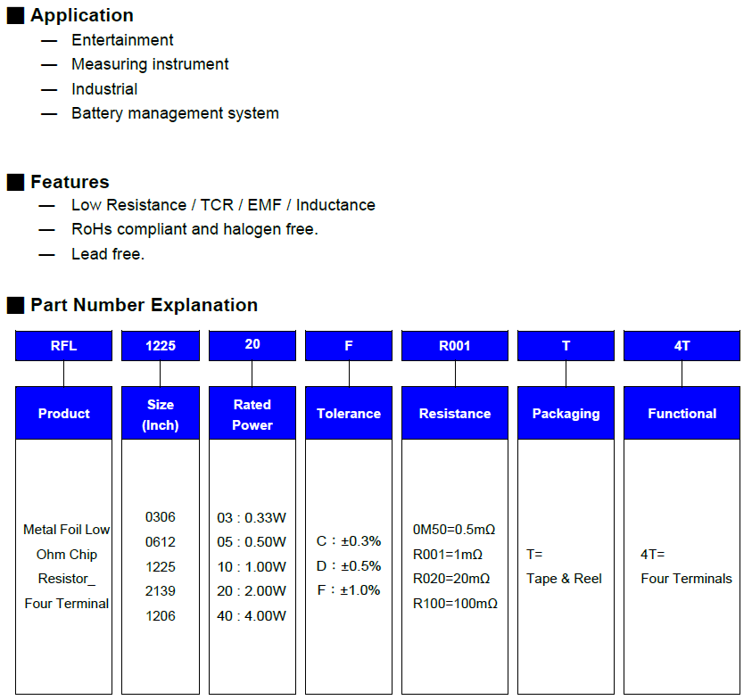
Task: Click the Packaging column header
Action: pos(566,414)
